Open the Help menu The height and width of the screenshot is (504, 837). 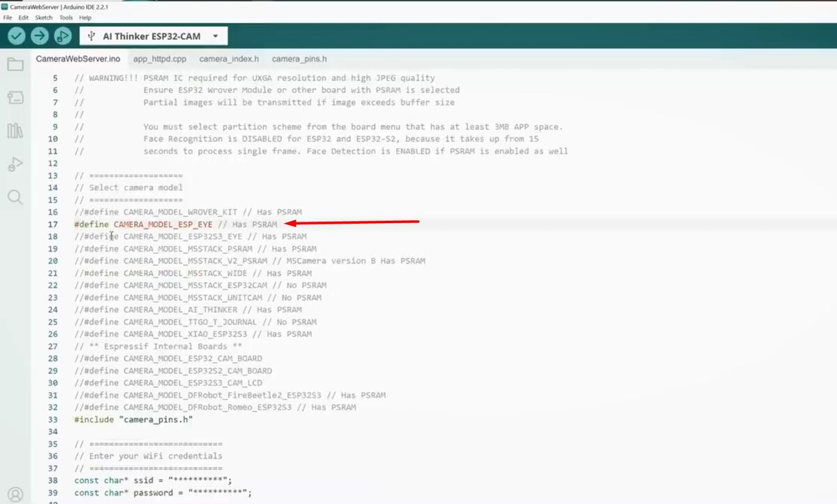pos(85,17)
